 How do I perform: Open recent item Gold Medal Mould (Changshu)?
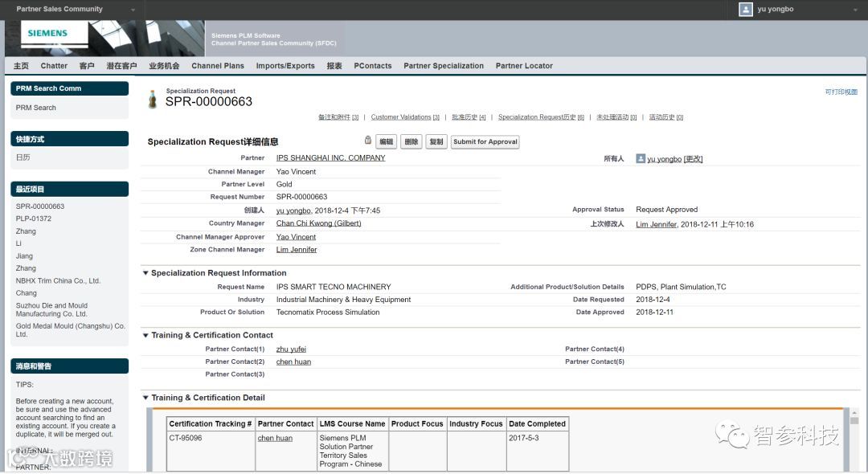tap(70, 330)
